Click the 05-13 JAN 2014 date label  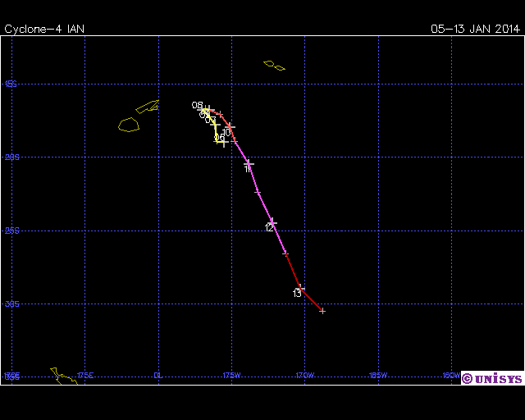475,29
